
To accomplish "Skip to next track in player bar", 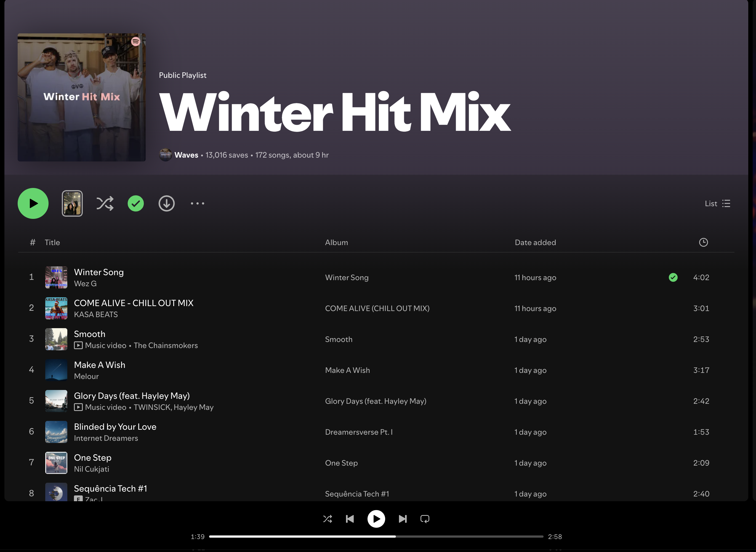I will (x=403, y=519).
